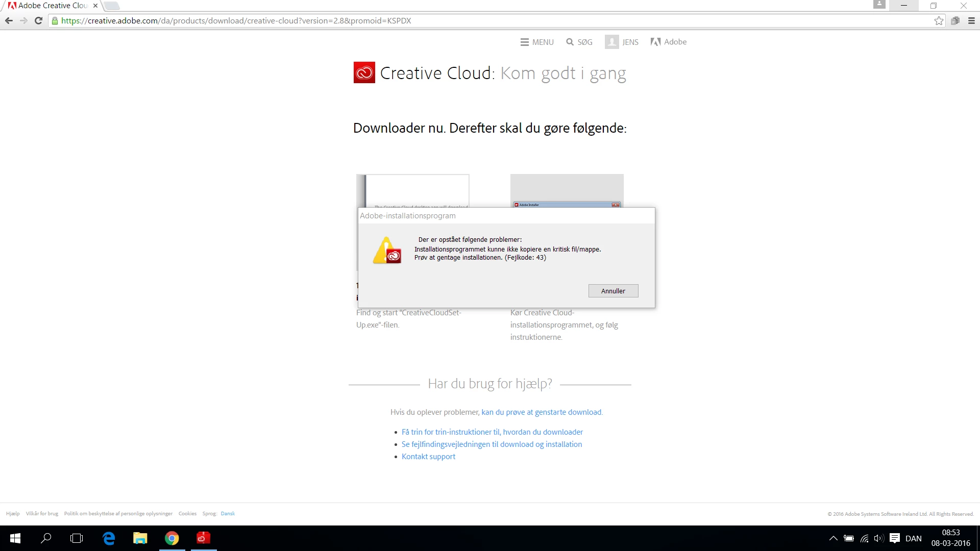The height and width of the screenshot is (551, 980).
Task: Change language via the Dansk link
Action: tap(228, 514)
